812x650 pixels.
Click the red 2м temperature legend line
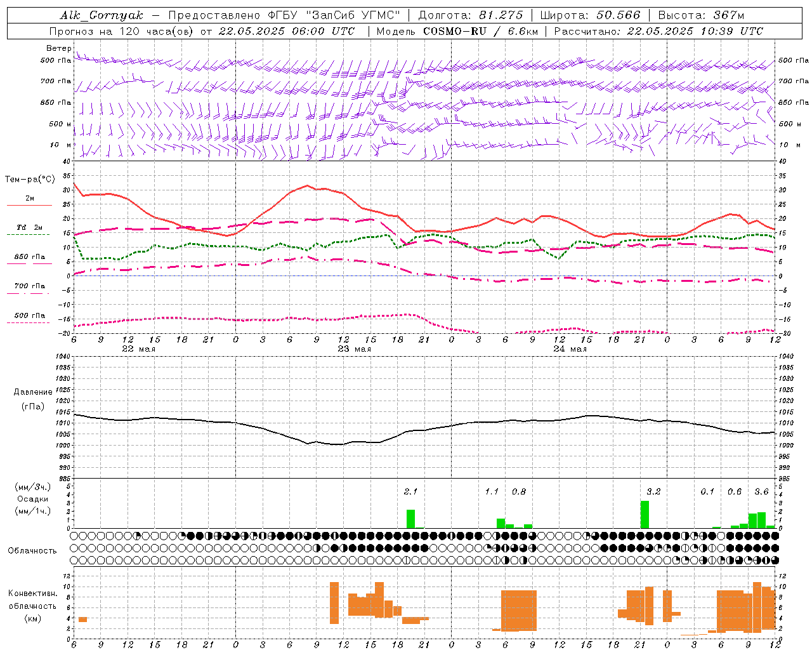click(29, 206)
